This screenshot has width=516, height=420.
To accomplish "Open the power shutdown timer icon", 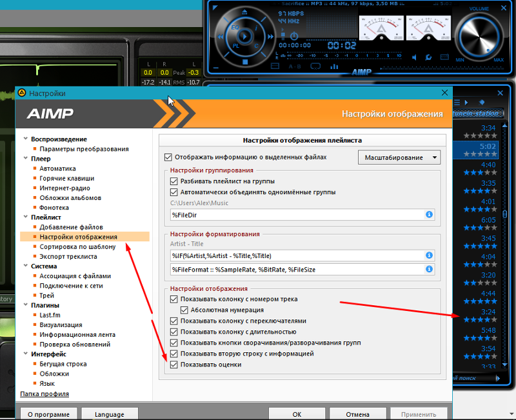I will click(294, 36).
